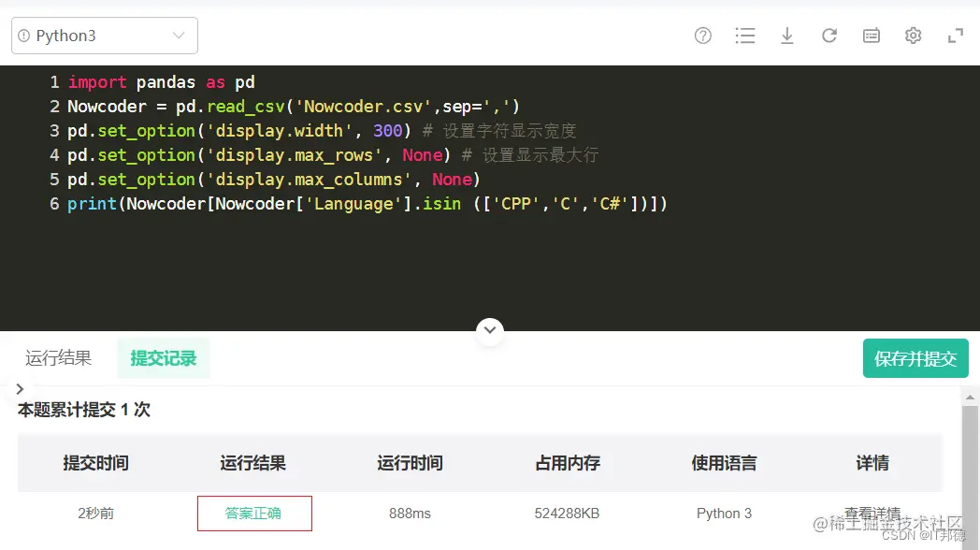Screen dimensions: 980x550
Task: Click line number 4 in gutter
Action: 54,155
